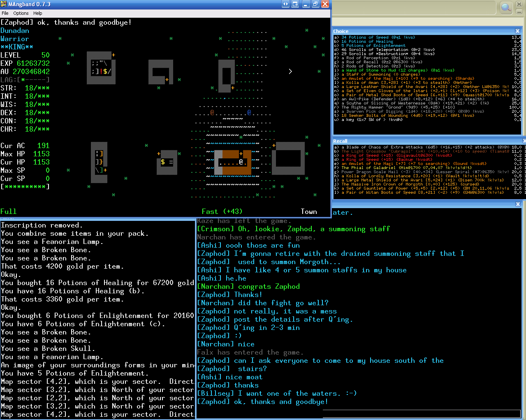Select The Mighty Hammer 'Grond' item
This screenshot has height=420, width=526.
tap(427, 107)
